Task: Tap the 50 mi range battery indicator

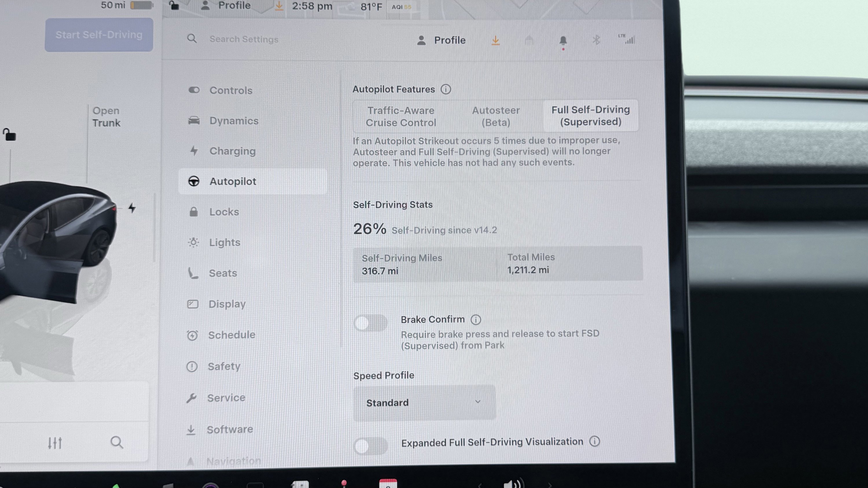Action: click(x=127, y=5)
